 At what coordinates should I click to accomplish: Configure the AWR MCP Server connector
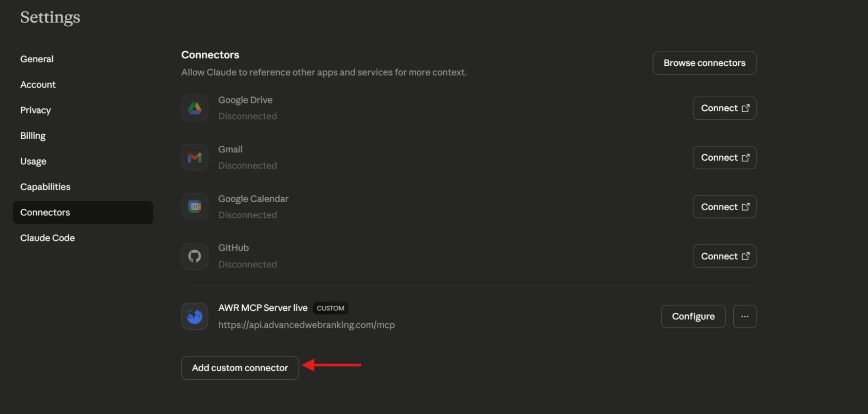pyautogui.click(x=693, y=316)
